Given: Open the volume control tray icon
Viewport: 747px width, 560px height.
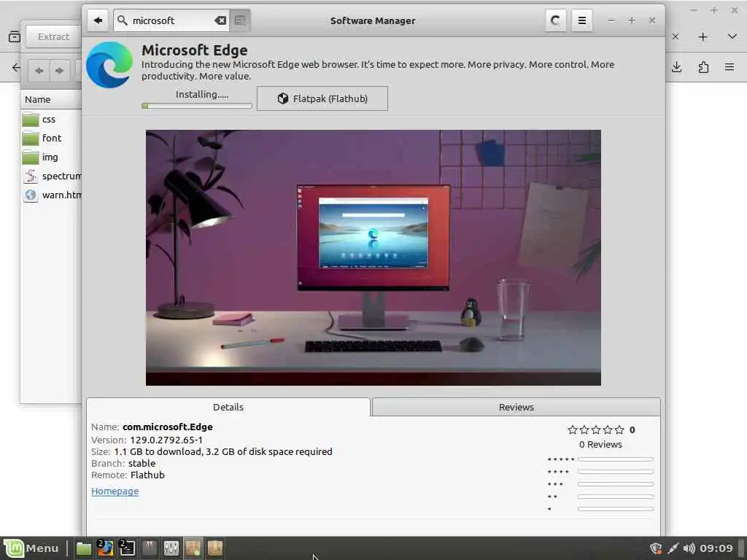Looking at the screenshot, I should point(689,548).
